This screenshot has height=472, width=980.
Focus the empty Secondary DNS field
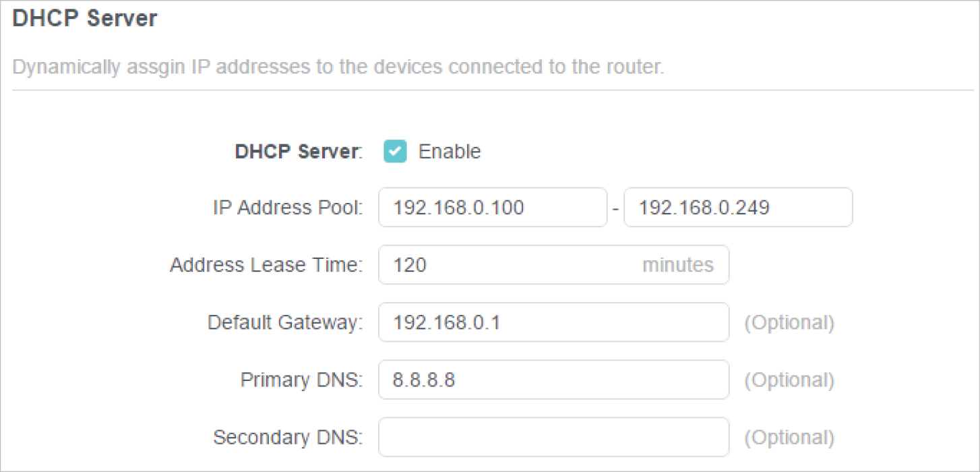coord(553,438)
